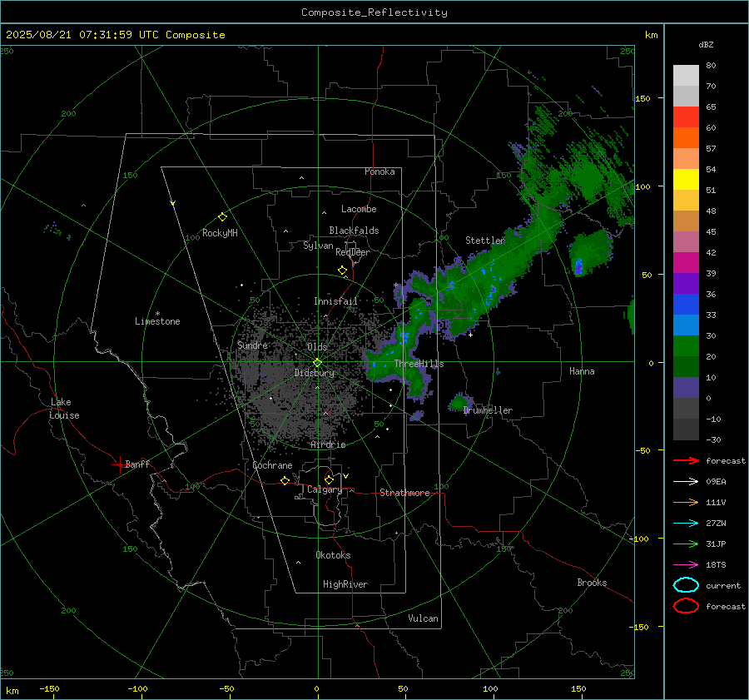Select the magenta 39-42 dBZ color swatch

(x=686, y=263)
